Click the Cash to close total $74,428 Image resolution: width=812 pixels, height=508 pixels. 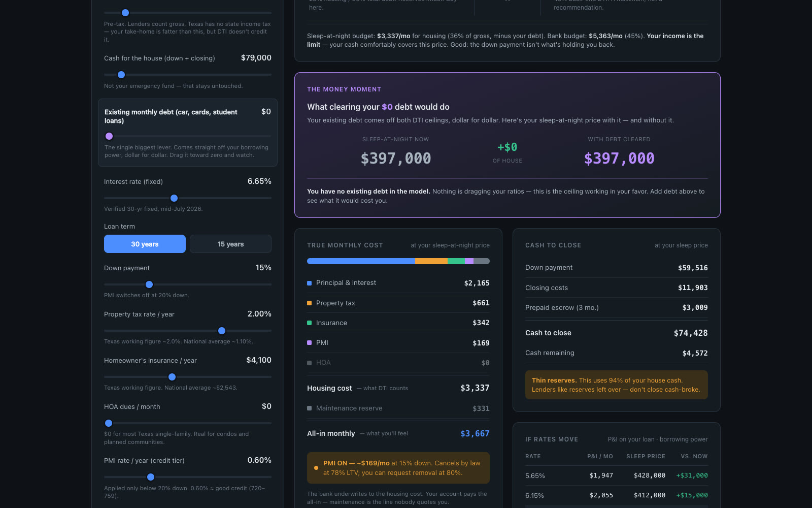pyautogui.click(x=691, y=333)
